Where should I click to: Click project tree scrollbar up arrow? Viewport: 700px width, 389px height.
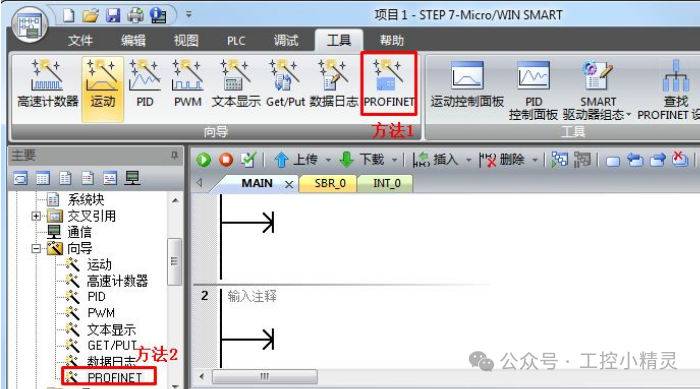(175, 201)
